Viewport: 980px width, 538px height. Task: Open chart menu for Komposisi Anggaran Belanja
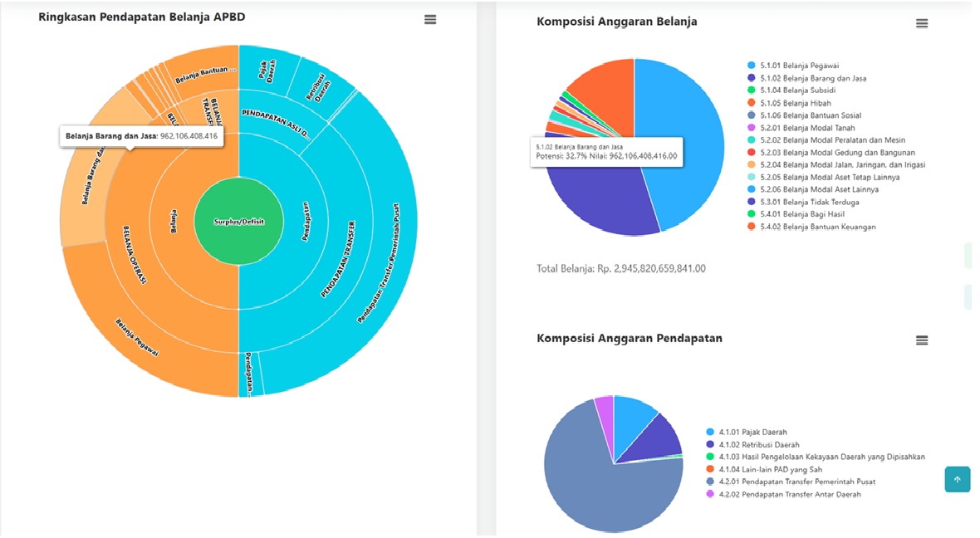[921, 24]
